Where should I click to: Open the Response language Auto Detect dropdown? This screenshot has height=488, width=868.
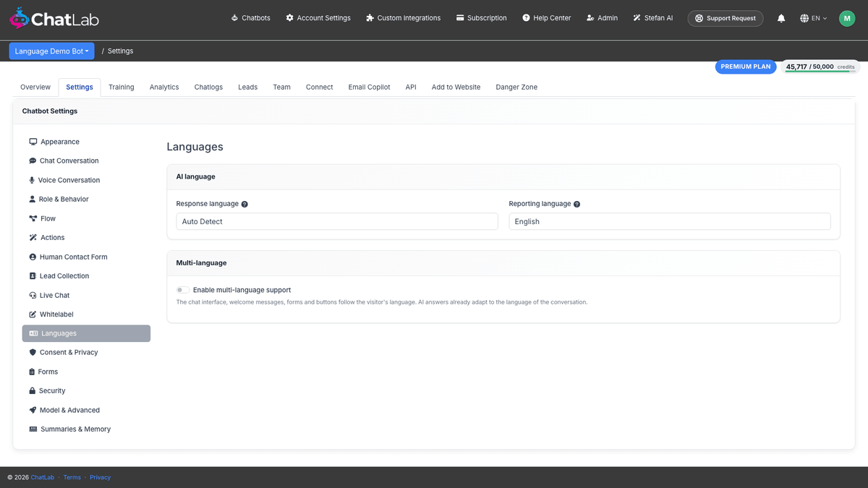[x=337, y=221]
